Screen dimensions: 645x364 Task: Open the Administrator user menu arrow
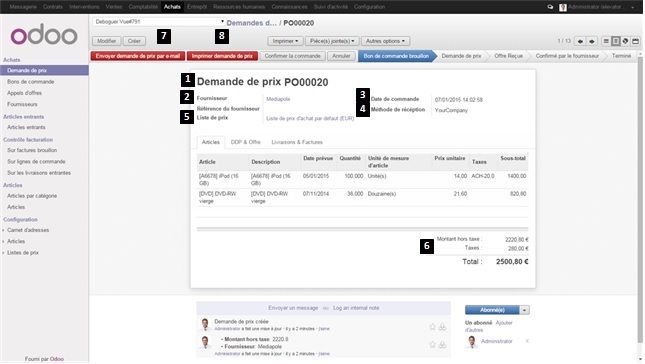pyautogui.click(x=632, y=7)
